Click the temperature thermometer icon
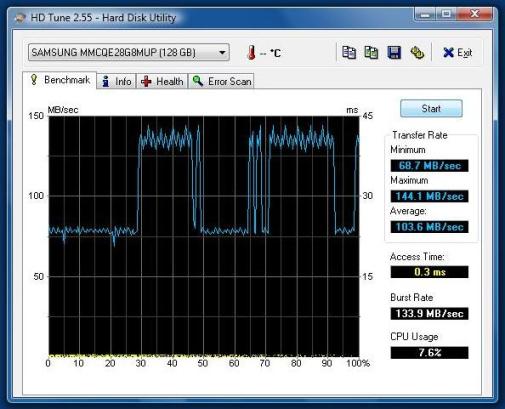 (x=251, y=52)
